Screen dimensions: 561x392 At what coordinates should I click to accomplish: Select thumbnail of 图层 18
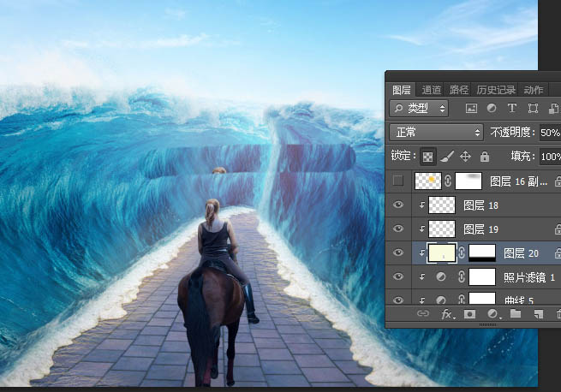[x=442, y=205]
